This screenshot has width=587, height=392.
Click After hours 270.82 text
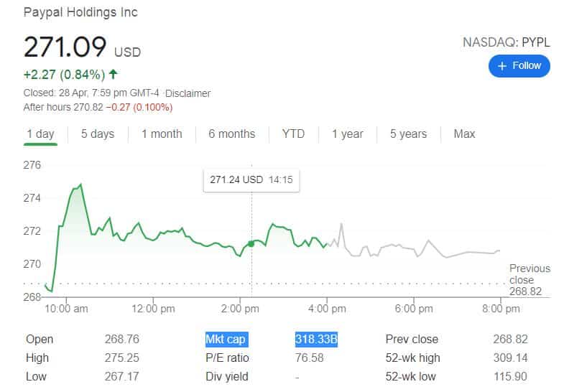click(x=63, y=108)
